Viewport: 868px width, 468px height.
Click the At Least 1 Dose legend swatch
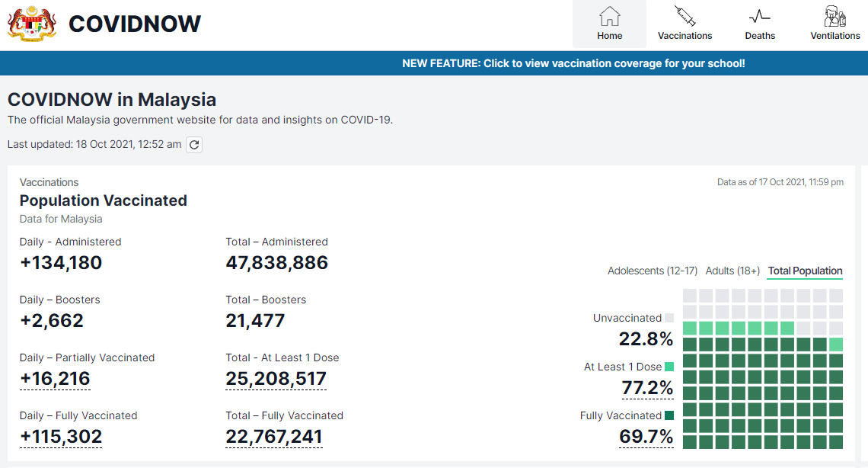(669, 367)
